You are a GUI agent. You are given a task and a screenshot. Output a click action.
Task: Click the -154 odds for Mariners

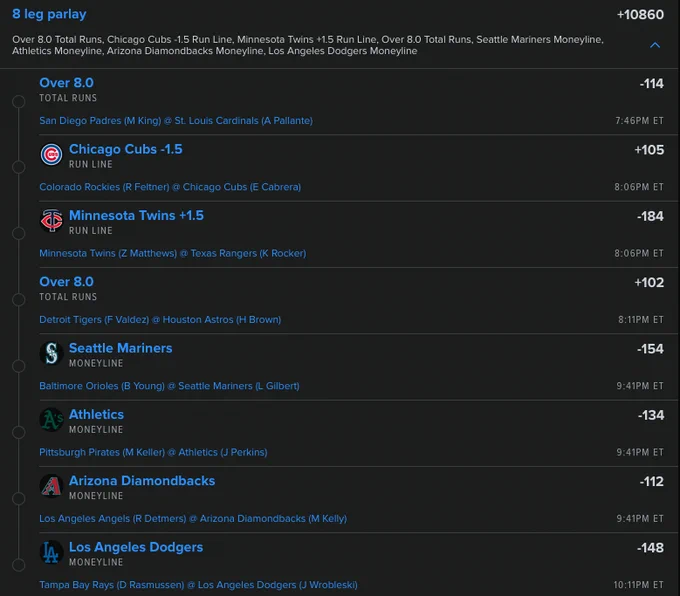point(650,349)
